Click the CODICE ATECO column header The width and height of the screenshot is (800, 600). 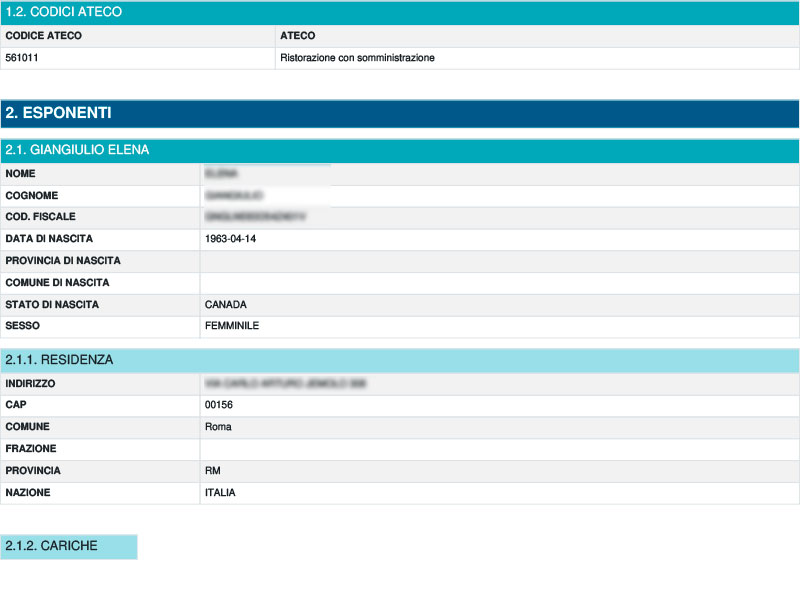coord(50,35)
